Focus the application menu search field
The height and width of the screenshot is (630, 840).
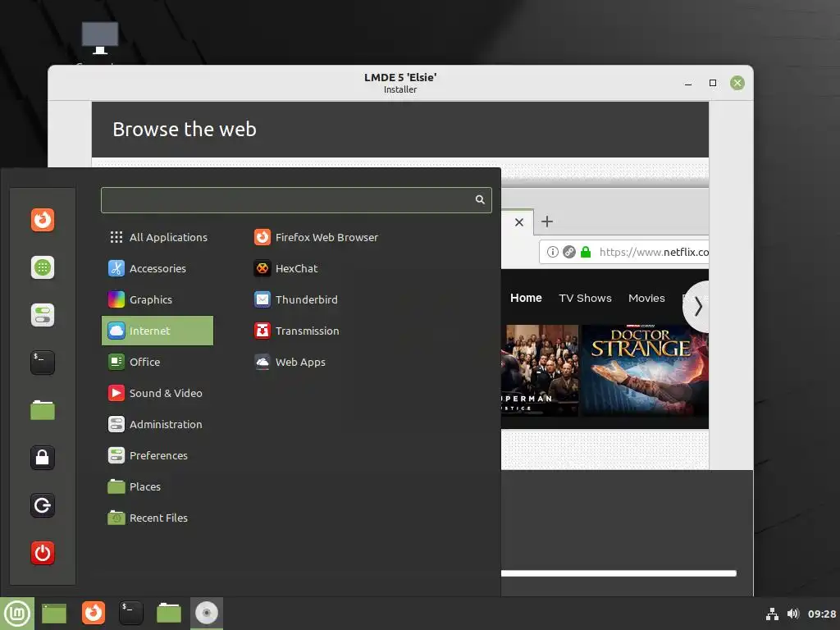[x=296, y=200]
